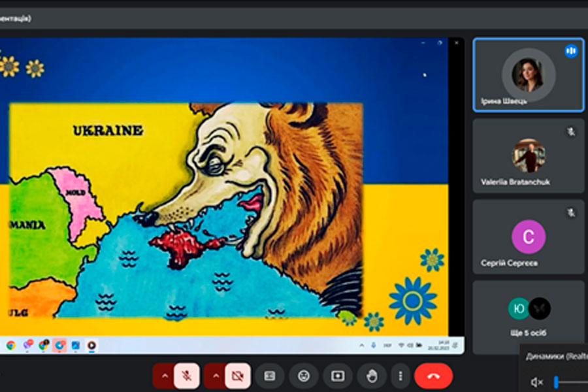The width and height of the screenshot is (588, 392).
Task: Click the clock and date in shared taskbar
Action: 438,346
